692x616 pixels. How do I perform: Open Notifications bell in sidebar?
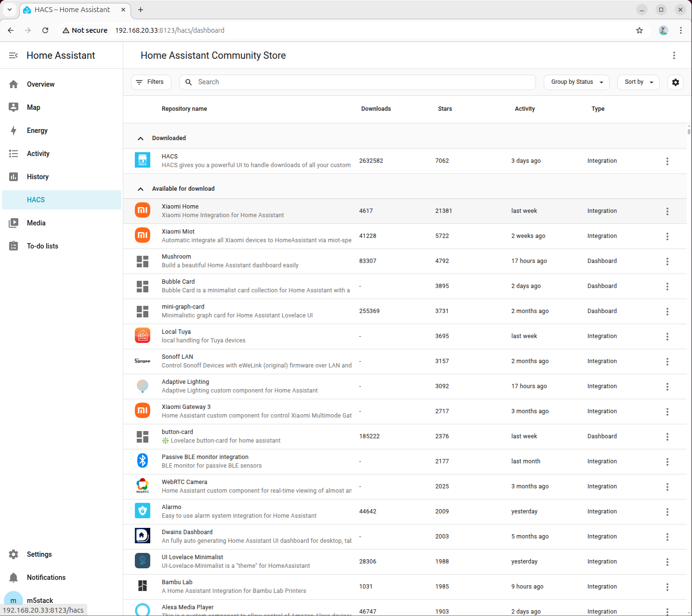pyautogui.click(x=13, y=577)
